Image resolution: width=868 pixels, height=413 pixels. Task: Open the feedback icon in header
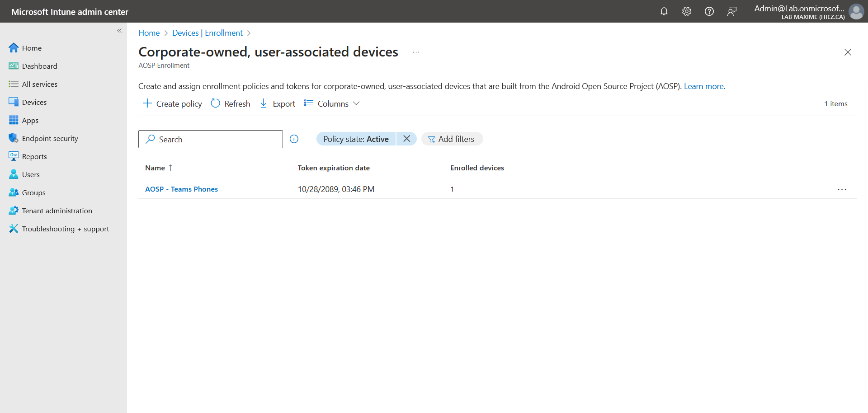731,11
